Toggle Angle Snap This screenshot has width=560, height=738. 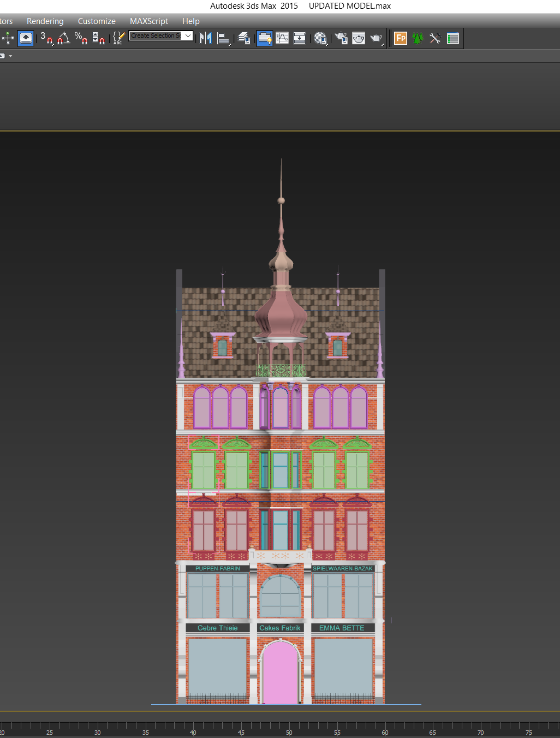tap(64, 38)
